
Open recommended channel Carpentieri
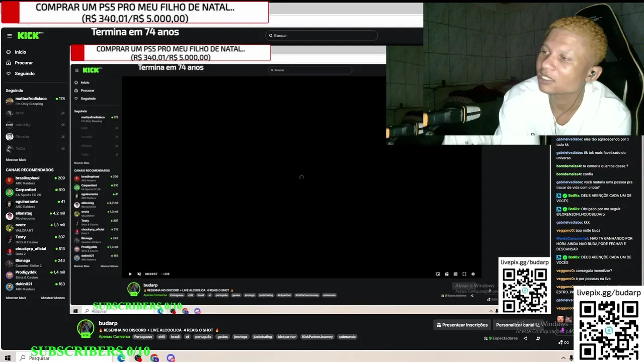click(35, 192)
